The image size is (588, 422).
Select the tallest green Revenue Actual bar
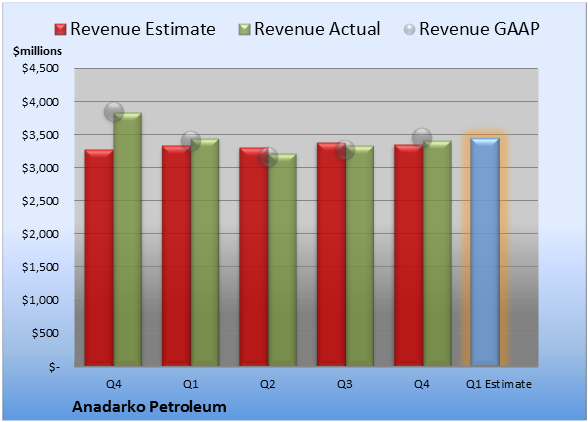(x=128, y=239)
